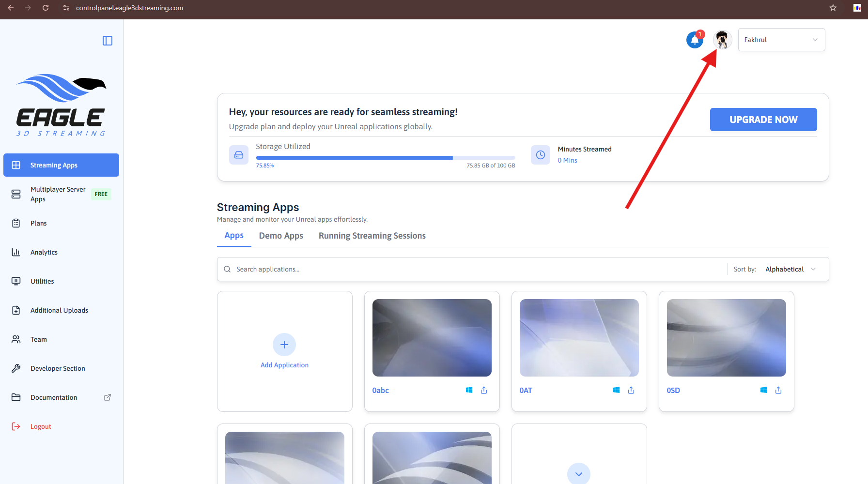Open the Sort by Alphabetical dropdown

click(x=790, y=269)
